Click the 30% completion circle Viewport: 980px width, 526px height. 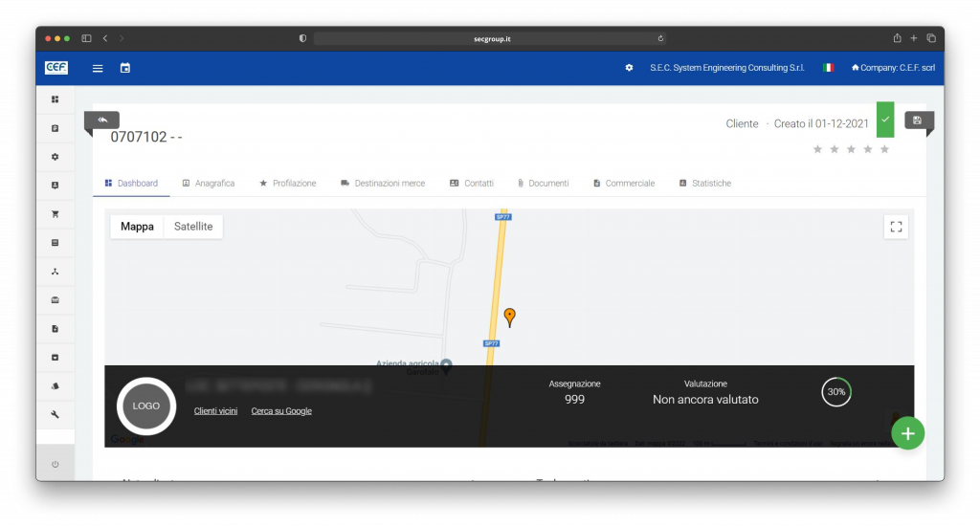pyautogui.click(x=836, y=392)
